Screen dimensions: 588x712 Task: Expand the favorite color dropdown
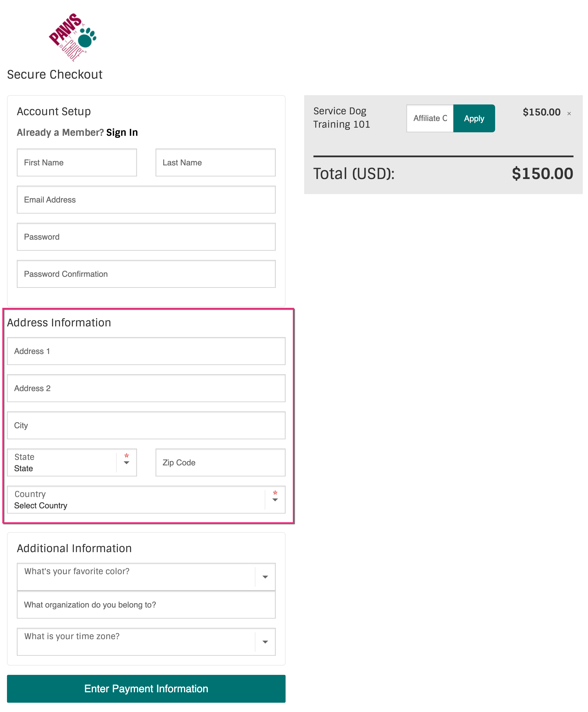point(146,577)
